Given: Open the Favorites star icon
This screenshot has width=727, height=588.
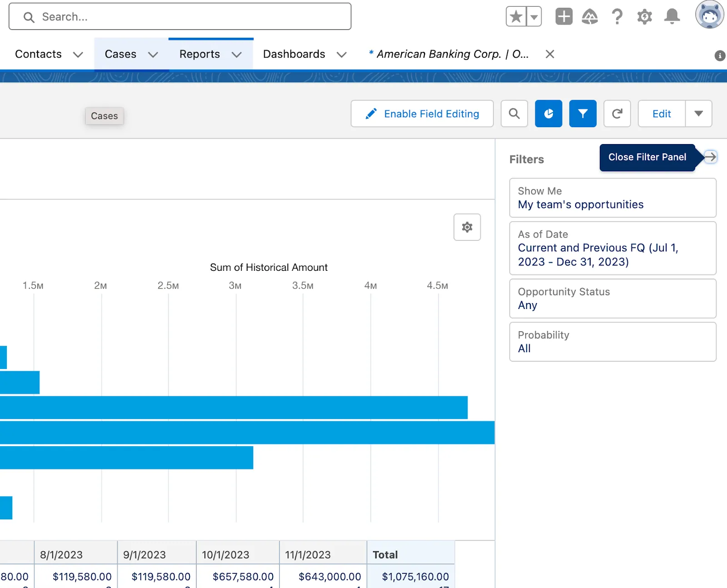Looking at the screenshot, I should tap(516, 17).
